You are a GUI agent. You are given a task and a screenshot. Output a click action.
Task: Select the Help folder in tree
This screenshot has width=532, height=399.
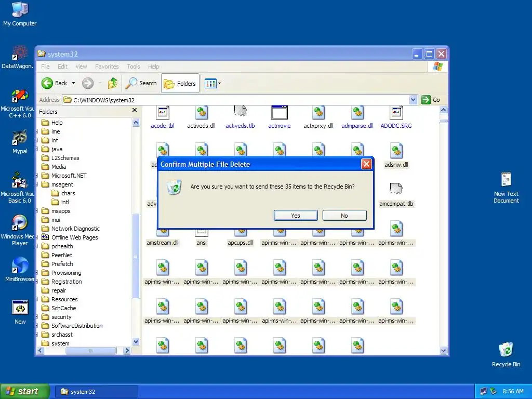(x=52, y=123)
